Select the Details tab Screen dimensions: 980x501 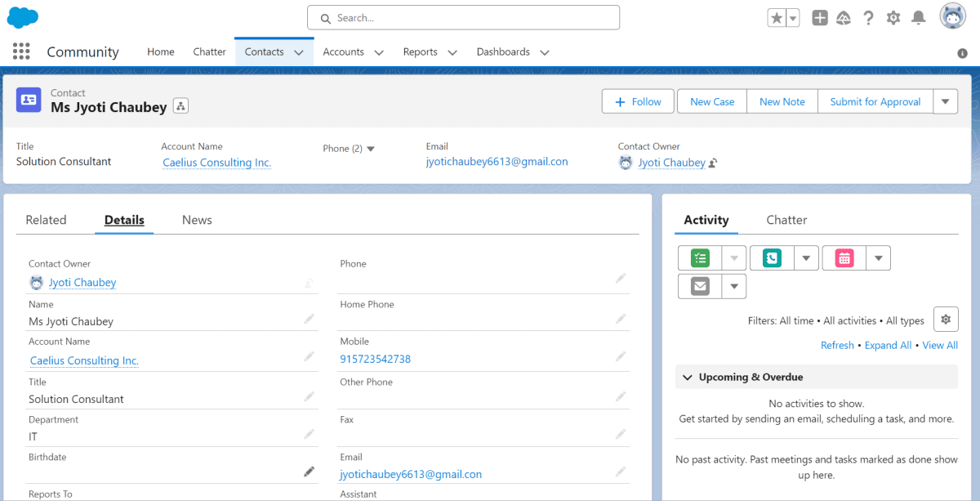124,220
